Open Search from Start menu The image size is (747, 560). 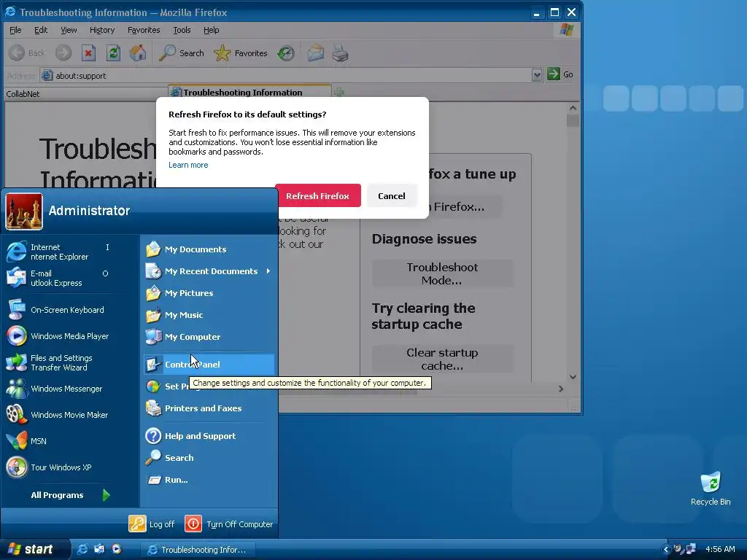209,458
